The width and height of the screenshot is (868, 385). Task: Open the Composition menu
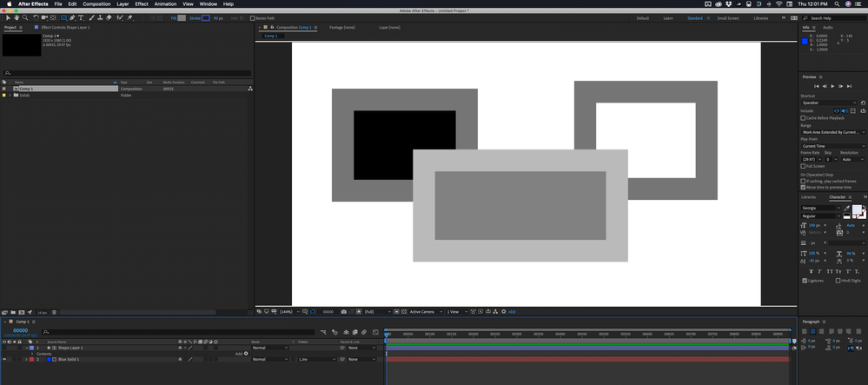tap(96, 3)
